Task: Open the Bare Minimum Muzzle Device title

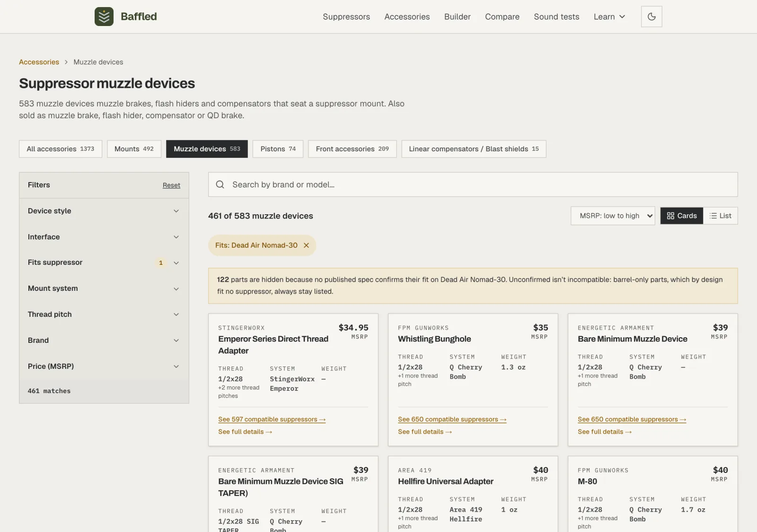Action: [x=633, y=339]
